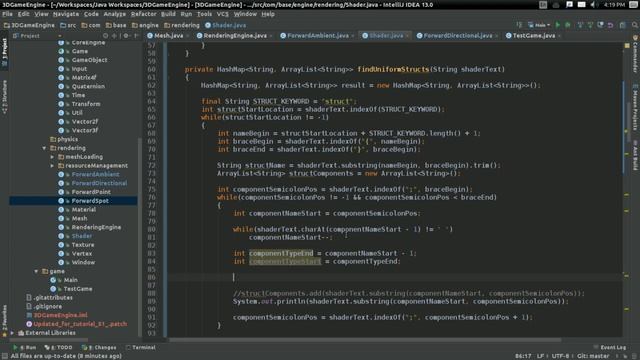Click the src breadcrumb in navigation bar
640x360 pixels.
coord(68,25)
